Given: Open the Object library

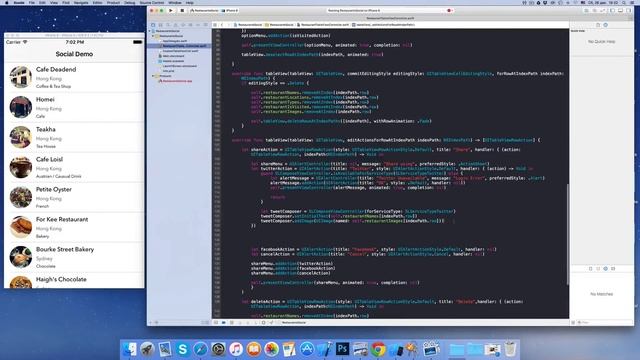Looking at the screenshot, I should [606, 269].
